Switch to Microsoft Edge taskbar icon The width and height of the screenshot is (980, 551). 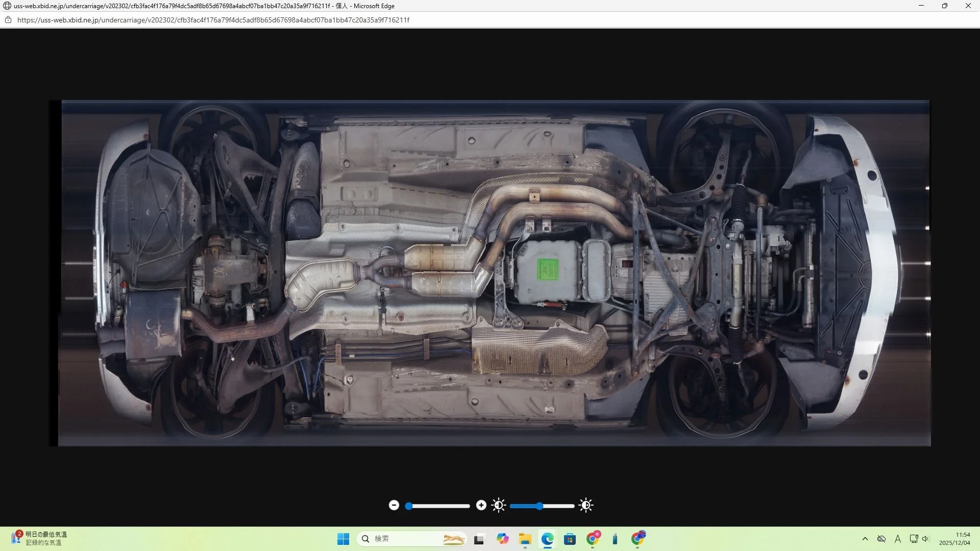[547, 539]
